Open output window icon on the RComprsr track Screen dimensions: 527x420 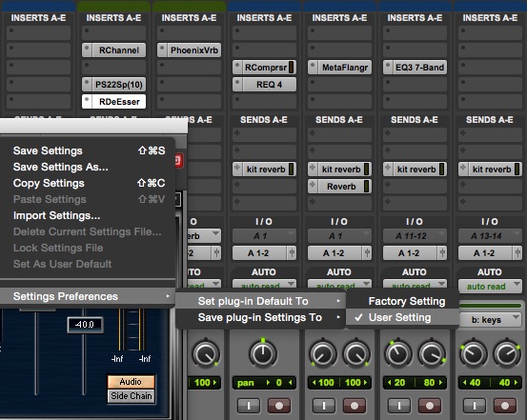tap(292, 252)
